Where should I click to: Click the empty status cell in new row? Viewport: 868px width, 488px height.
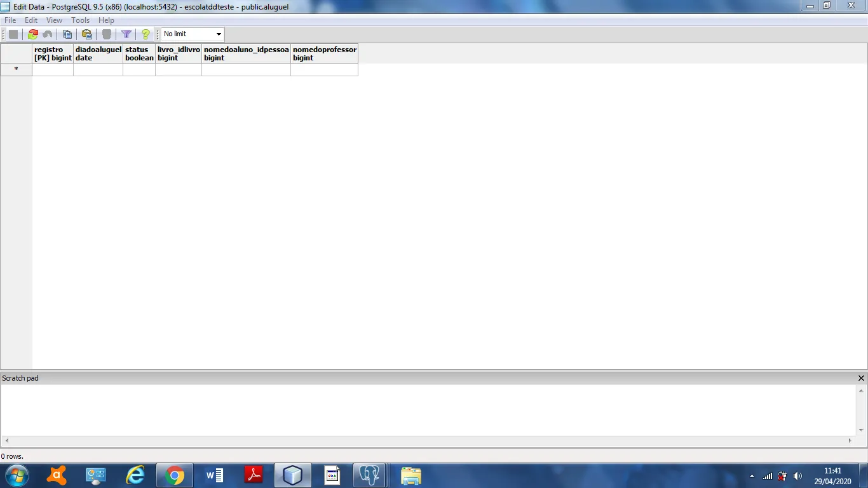[139, 70]
